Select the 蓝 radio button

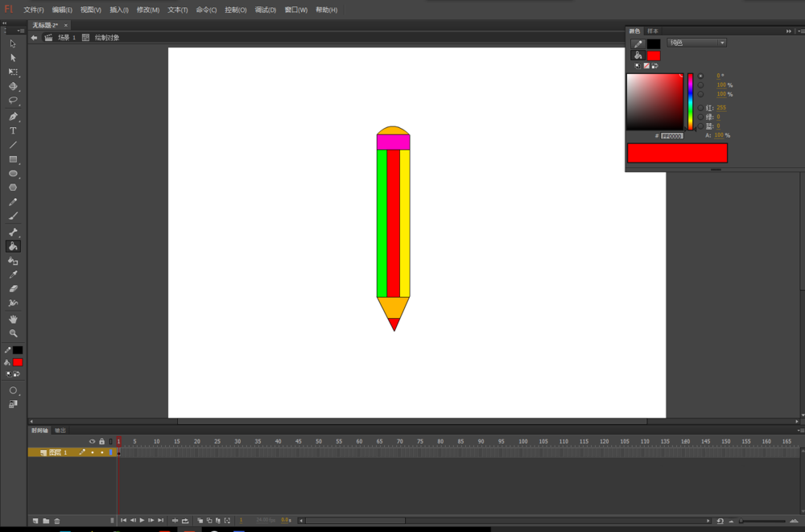700,126
